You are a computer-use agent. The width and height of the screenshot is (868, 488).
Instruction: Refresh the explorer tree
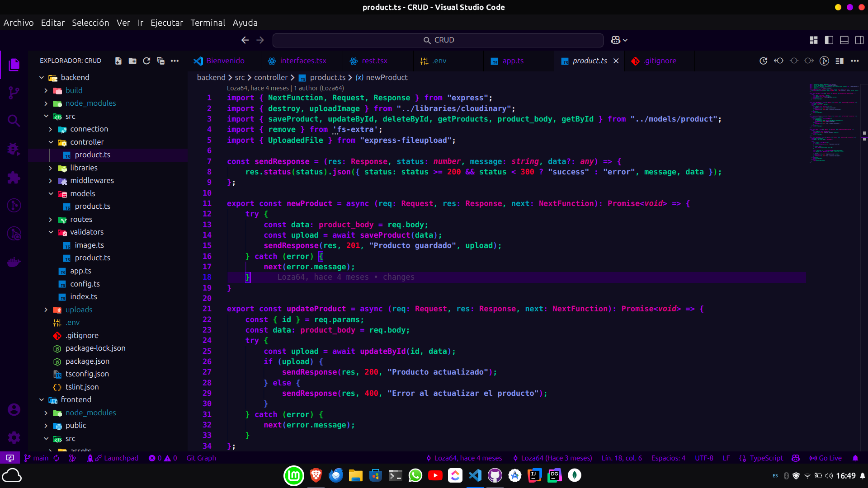tap(146, 61)
